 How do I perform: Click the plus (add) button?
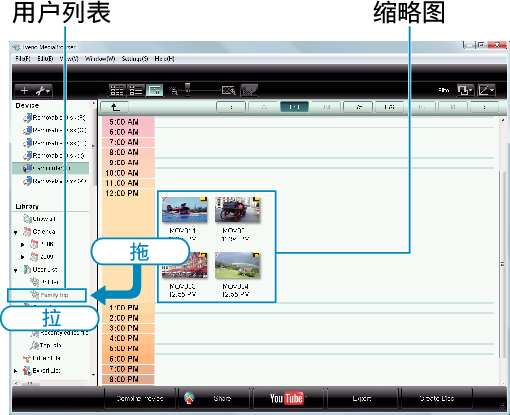click(24, 91)
